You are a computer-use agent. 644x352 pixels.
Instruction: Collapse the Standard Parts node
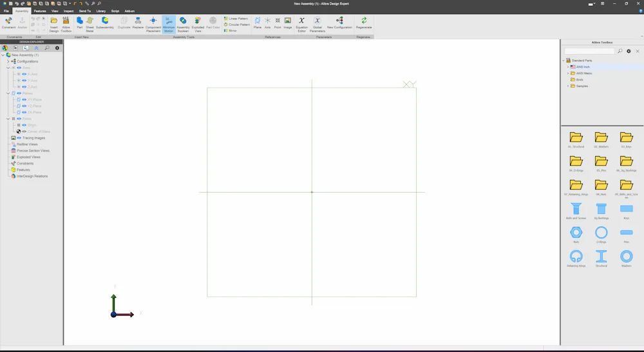(563, 61)
